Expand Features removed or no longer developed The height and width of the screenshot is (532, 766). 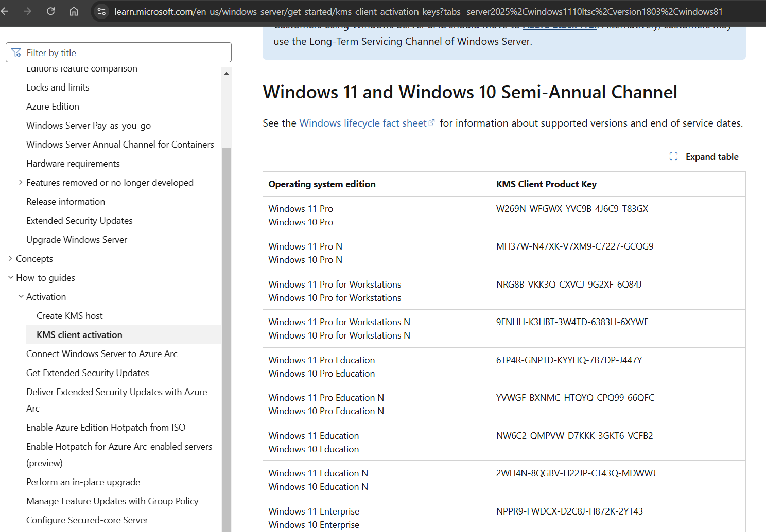[21, 182]
